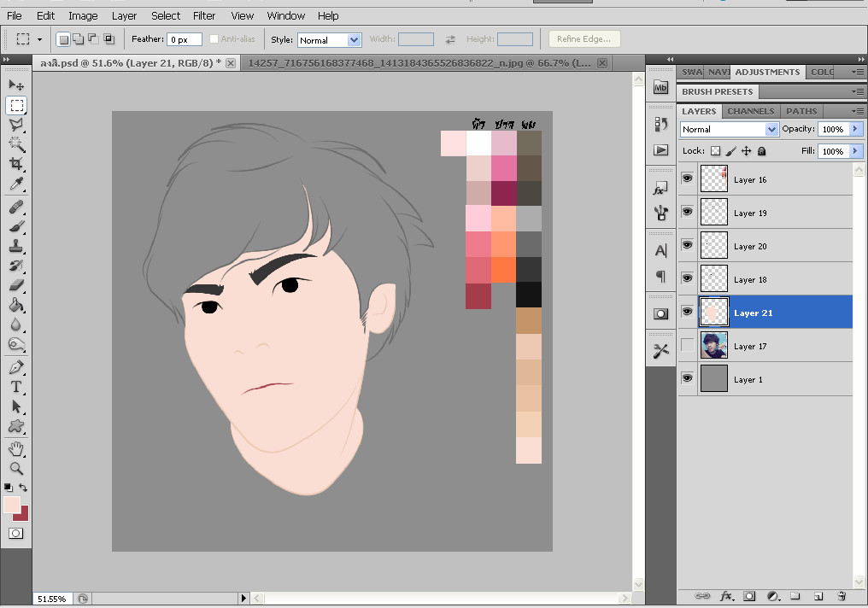
Task: Open the Filter menu
Action: point(204,15)
